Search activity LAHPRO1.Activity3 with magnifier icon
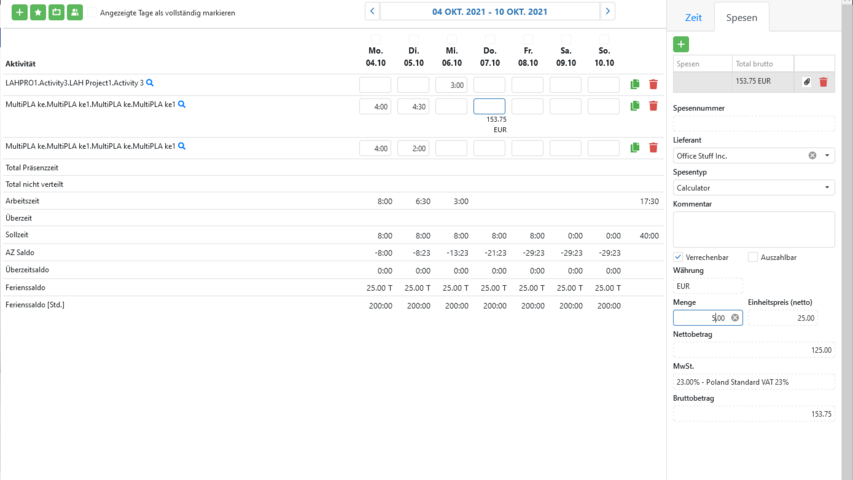853x480 pixels. pyautogui.click(x=150, y=83)
